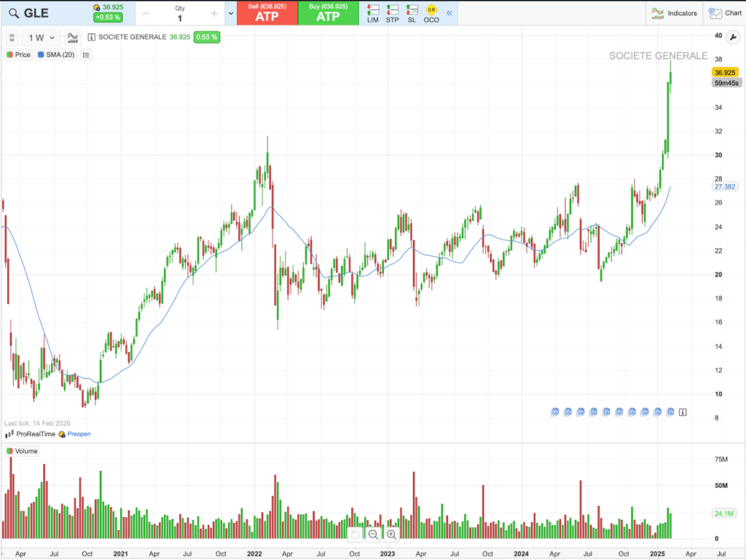Click the 59m45s countdown label
746x560 pixels.
click(x=726, y=83)
